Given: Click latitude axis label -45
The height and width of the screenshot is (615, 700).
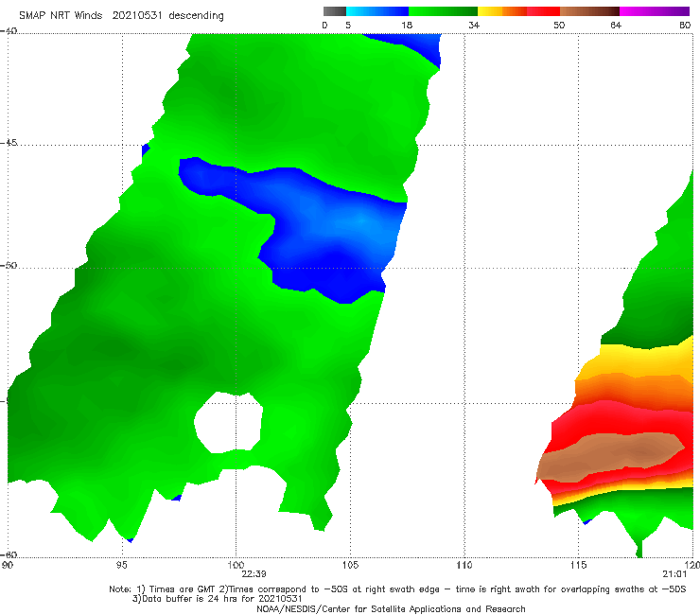Looking at the screenshot, I should click(x=9, y=143).
